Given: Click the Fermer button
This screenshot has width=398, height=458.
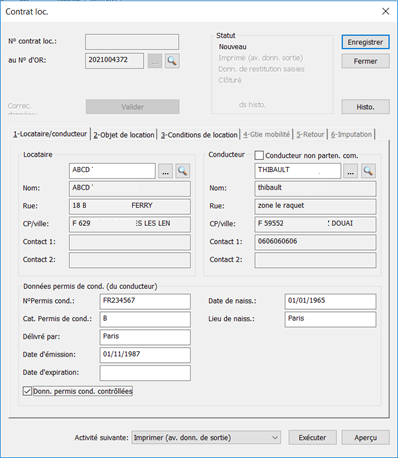Looking at the screenshot, I should coord(365,61).
